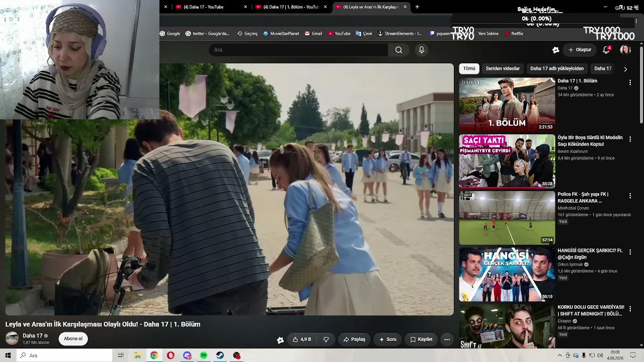Click the Windows taskbar search box

click(64, 355)
